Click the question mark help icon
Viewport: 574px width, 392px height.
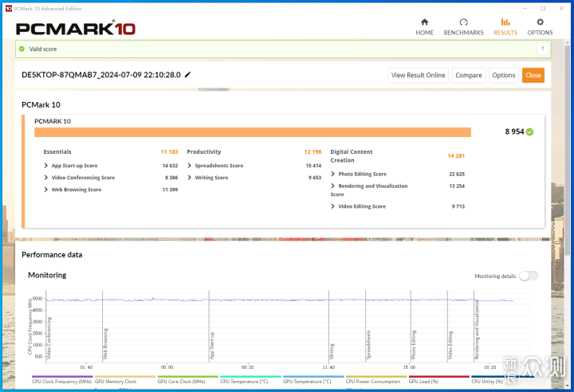543,49
